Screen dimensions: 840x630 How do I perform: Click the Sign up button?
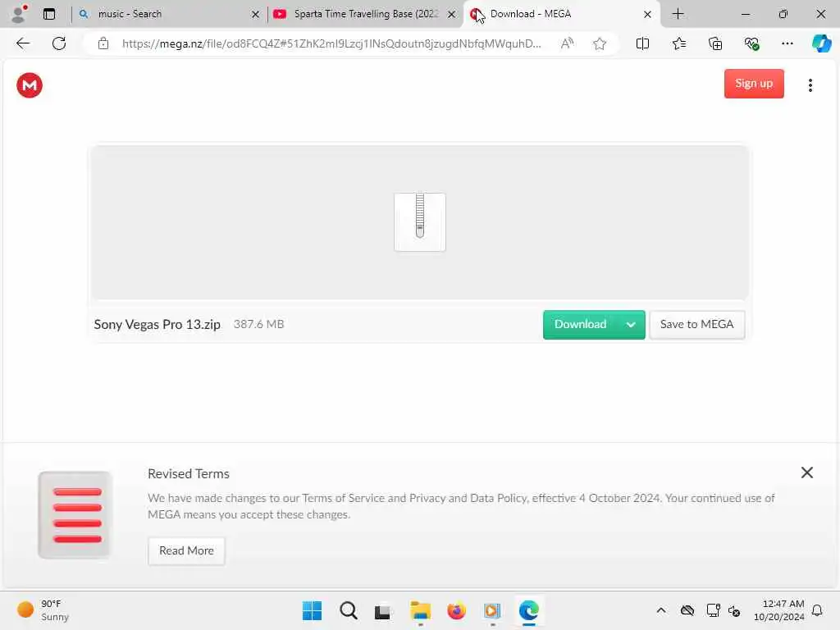click(x=754, y=84)
